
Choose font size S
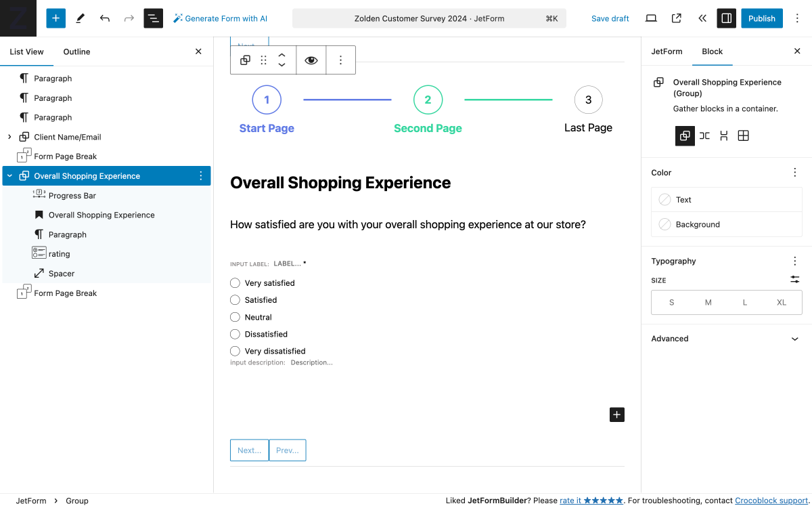click(671, 303)
